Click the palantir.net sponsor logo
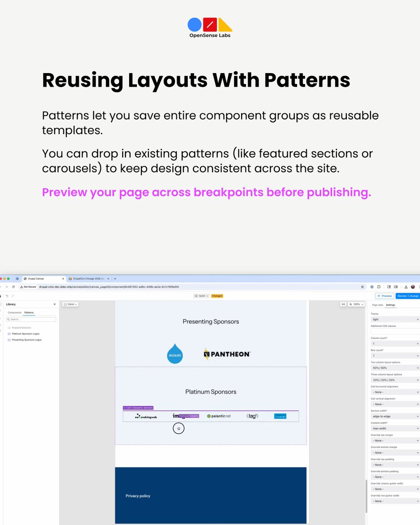Image resolution: width=420 pixels, height=525 pixels. coord(219,416)
